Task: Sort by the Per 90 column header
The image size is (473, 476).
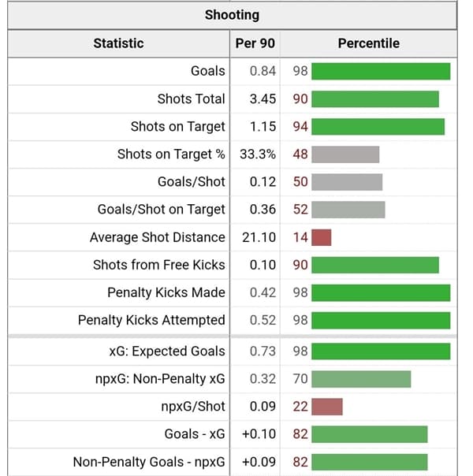Action: pos(255,43)
